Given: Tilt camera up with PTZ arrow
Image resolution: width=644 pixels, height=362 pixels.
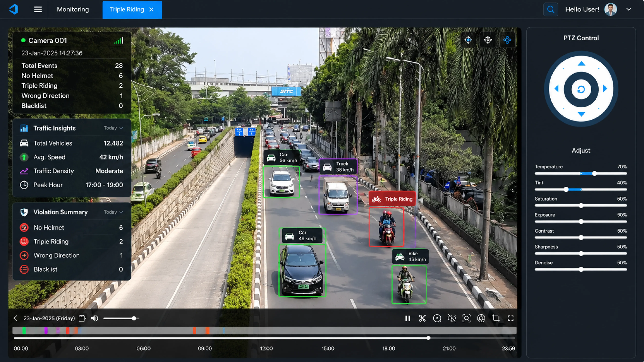Looking at the screenshot, I should coord(581,64).
